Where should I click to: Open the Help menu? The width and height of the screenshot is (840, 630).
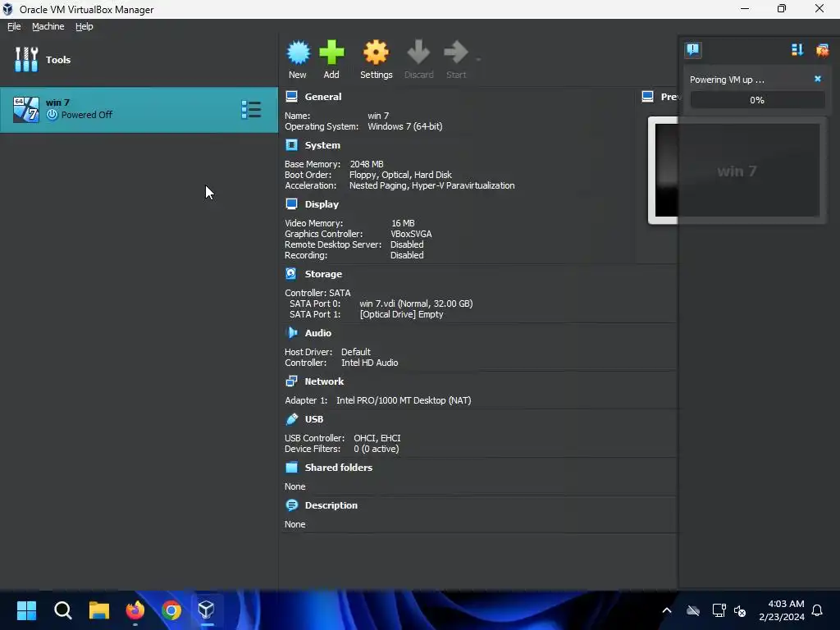pos(84,26)
